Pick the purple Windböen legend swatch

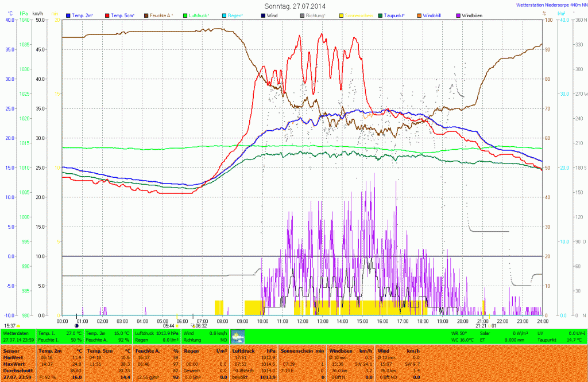point(459,15)
